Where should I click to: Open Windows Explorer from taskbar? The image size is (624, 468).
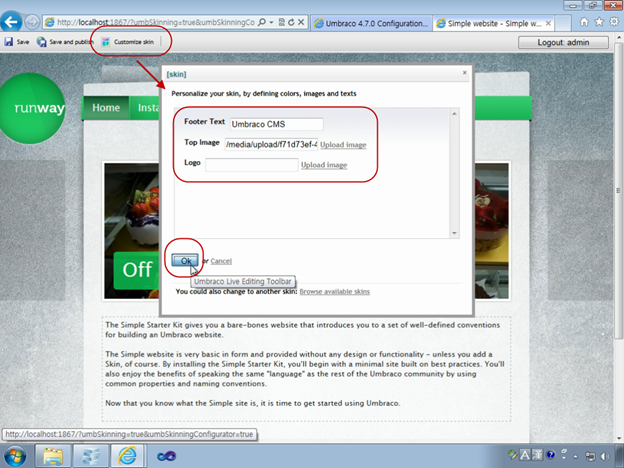pos(53,456)
